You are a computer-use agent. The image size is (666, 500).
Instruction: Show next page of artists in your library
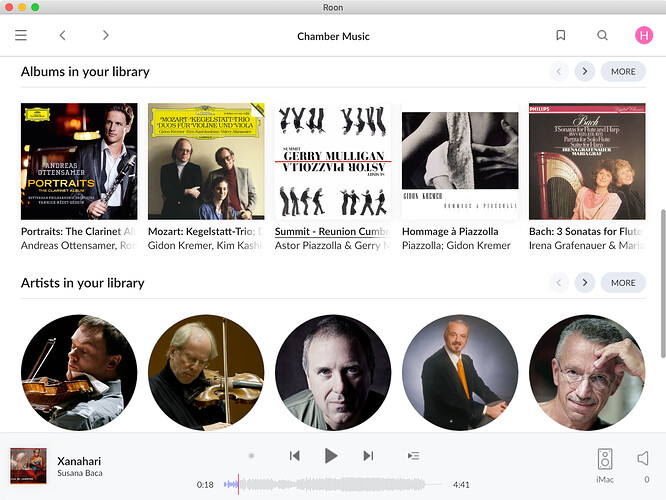tap(585, 282)
